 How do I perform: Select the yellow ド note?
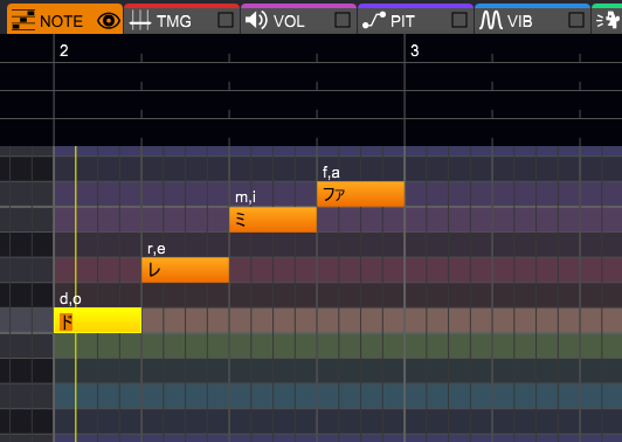98,320
